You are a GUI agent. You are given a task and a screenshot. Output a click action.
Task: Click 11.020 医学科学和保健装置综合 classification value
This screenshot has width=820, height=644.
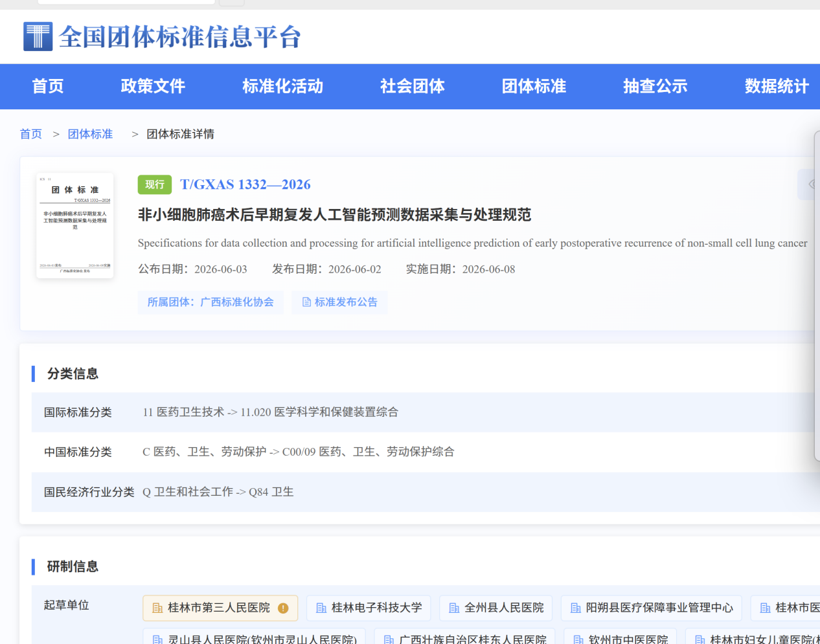pyautogui.click(x=319, y=412)
